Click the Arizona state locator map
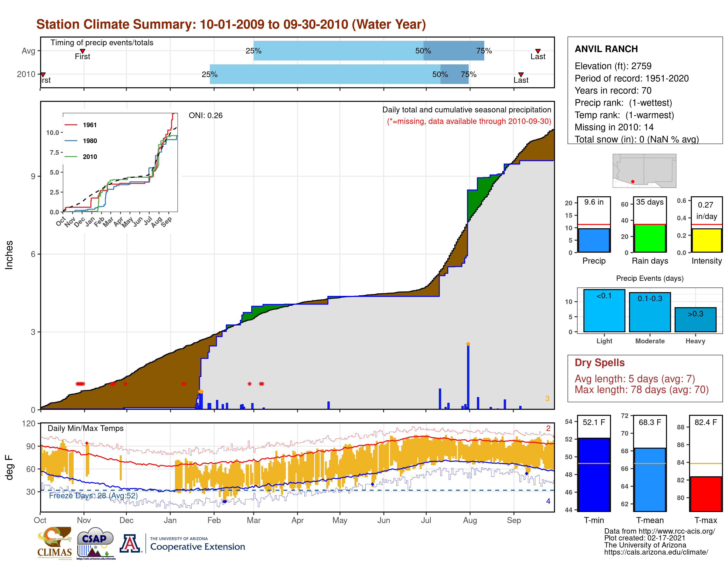Viewport: 728px width, 563px height. (644, 170)
